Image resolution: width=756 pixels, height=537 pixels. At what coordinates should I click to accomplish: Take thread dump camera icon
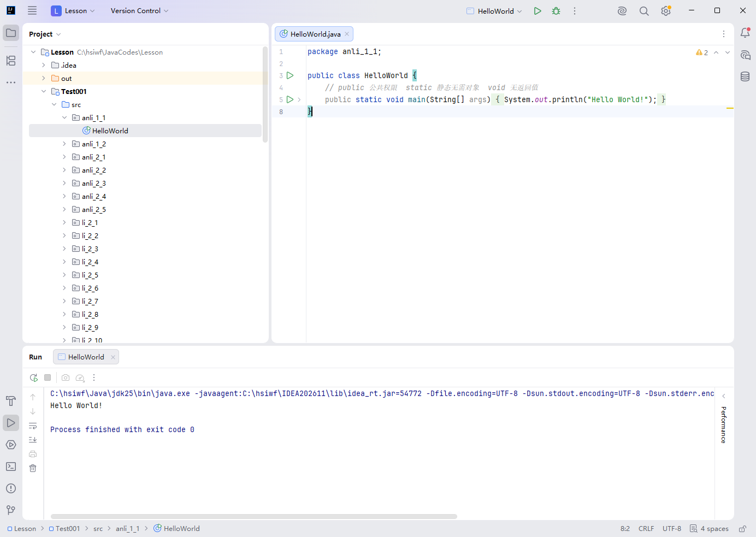pyautogui.click(x=66, y=377)
